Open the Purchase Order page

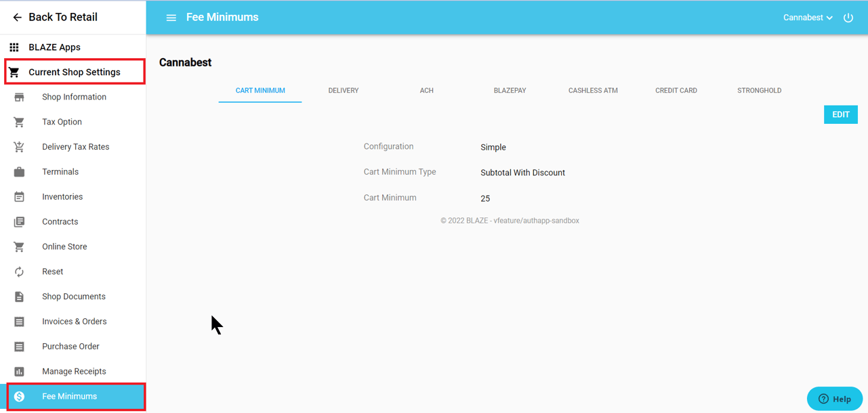coord(70,347)
